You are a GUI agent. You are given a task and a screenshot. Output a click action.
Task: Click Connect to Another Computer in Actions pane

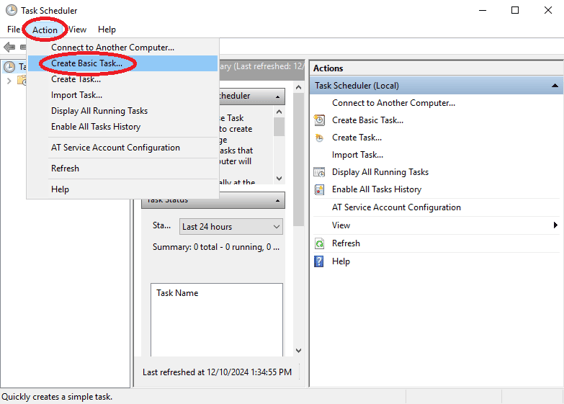394,103
